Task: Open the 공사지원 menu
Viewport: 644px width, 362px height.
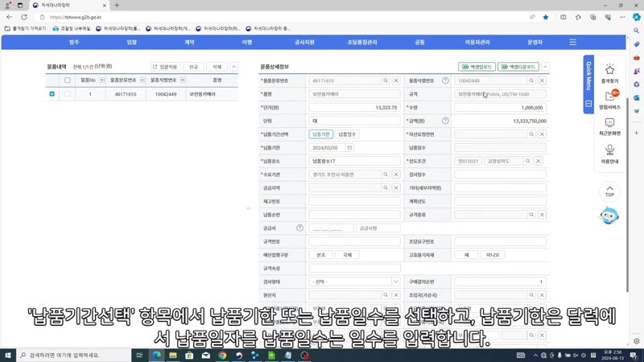Action: pyautogui.click(x=304, y=43)
